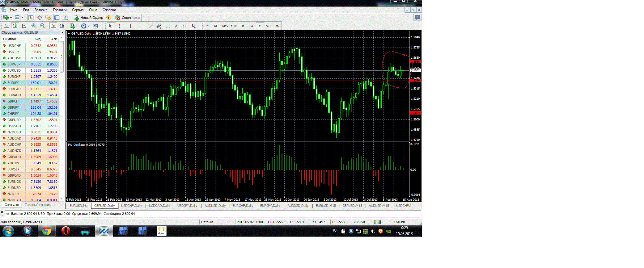Open the Templates icon
This screenshot has height=268, width=644.
95,26
